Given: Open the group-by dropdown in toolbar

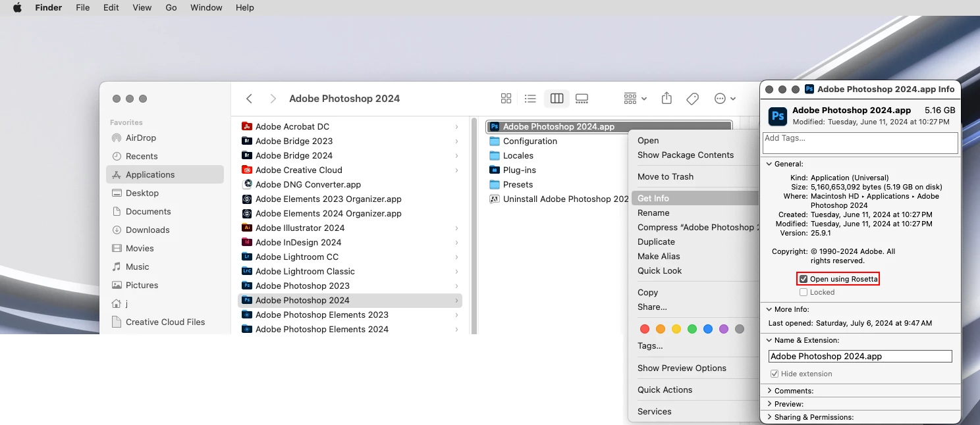Looking at the screenshot, I should point(636,99).
